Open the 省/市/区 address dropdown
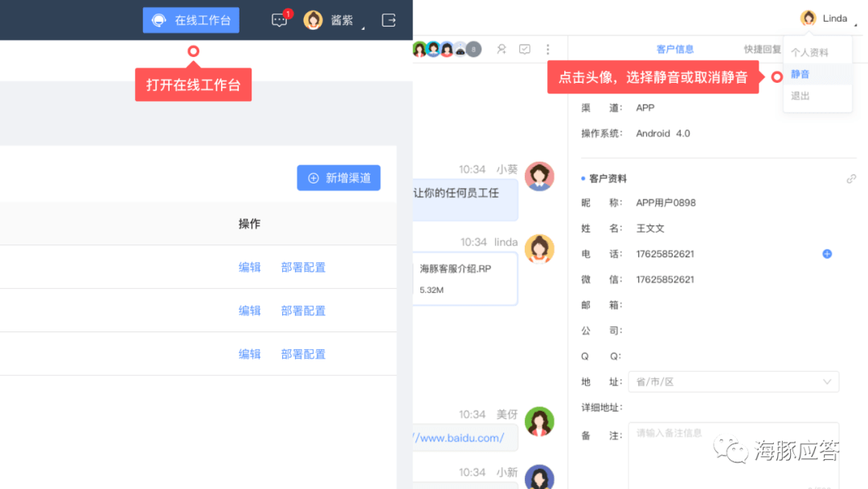The width and height of the screenshot is (868, 489). (x=734, y=381)
